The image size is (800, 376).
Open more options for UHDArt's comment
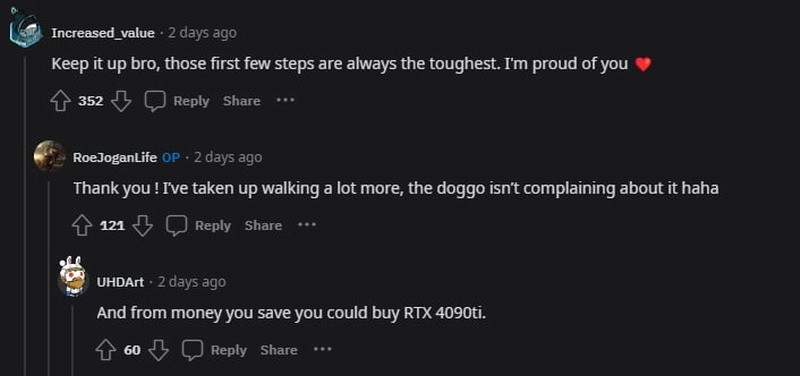[322, 349]
